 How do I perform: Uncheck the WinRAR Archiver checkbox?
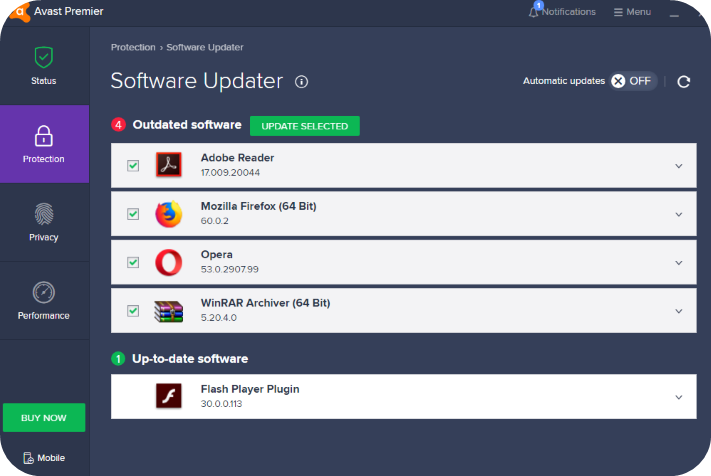coord(133,311)
